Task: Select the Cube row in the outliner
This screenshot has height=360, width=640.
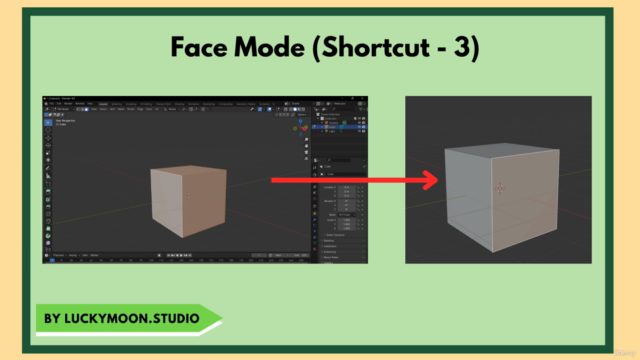Action: [x=340, y=127]
